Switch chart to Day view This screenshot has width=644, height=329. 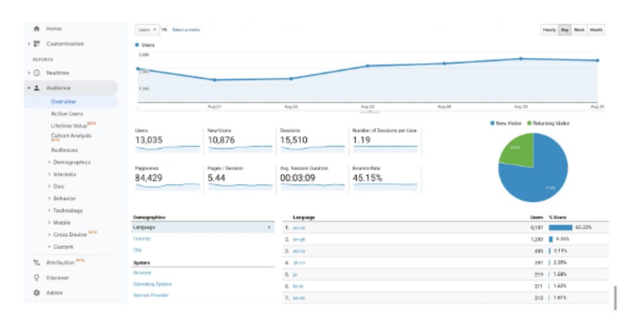pyautogui.click(x=565, y=30)
